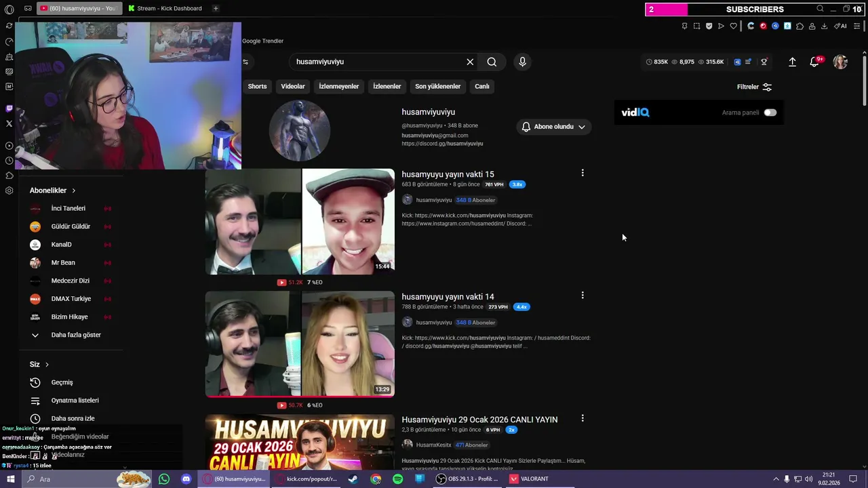
Task: Open Spotify from the taskbar
Action: click(398, 479)
